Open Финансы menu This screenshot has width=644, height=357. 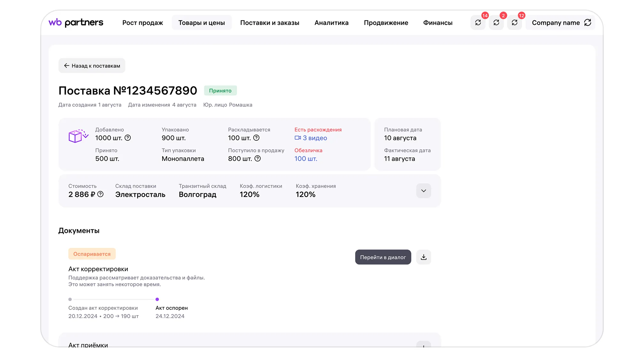point(438,23)
